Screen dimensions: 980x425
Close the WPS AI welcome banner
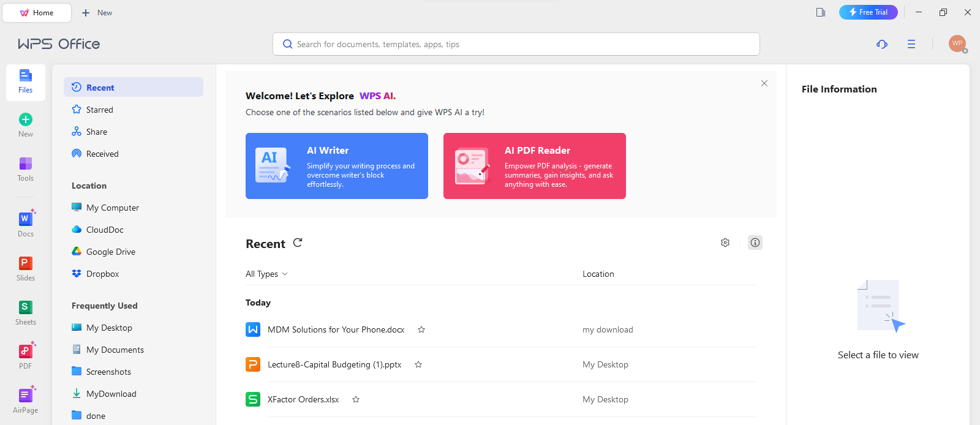click(x=764, y=83)
